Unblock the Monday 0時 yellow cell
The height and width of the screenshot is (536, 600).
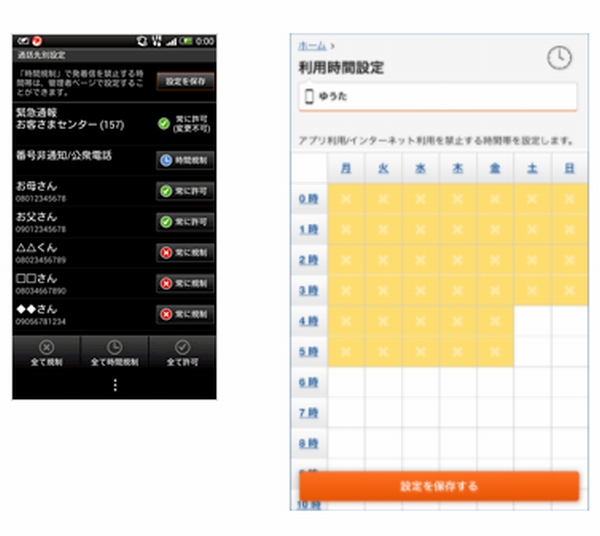[346, 200]
